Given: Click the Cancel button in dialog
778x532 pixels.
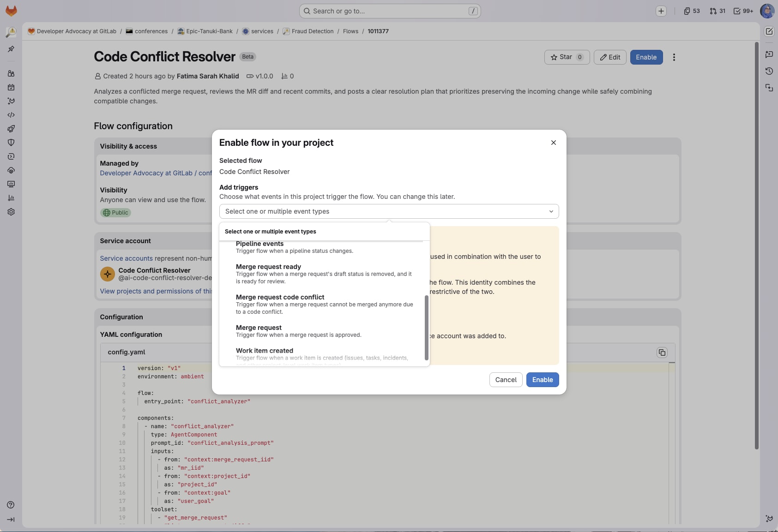Looking at the screenshot, I should point(506,380).
